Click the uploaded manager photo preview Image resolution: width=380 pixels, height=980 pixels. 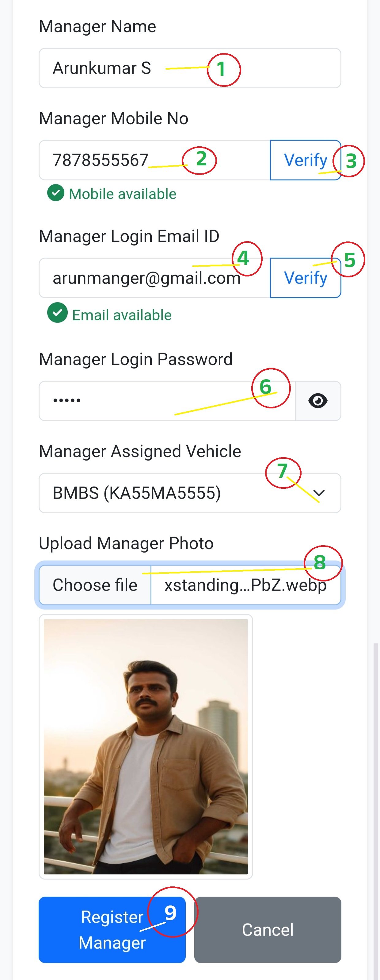click(x=146, y=747)
